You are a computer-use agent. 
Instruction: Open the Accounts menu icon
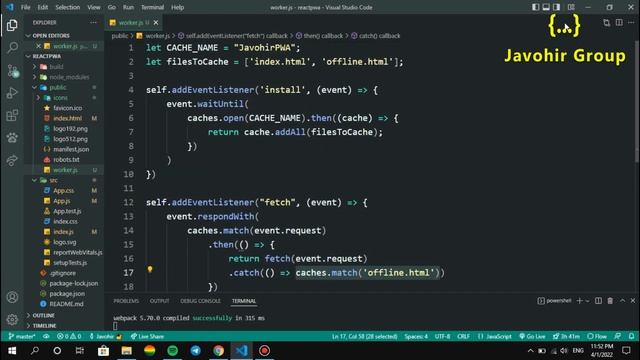tap(12, 297)
